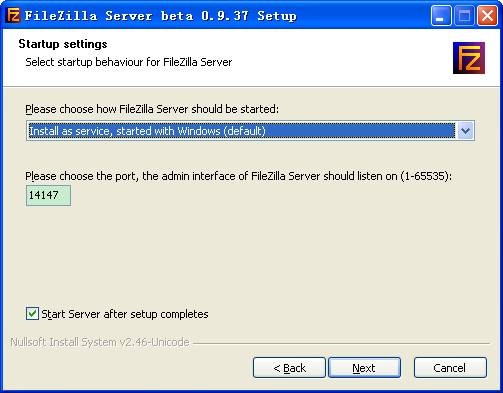Click the 'Select startup behaviour for FileZilla Server' subtitle
Viewport: 503px width, 393px height.
[129, 62]
